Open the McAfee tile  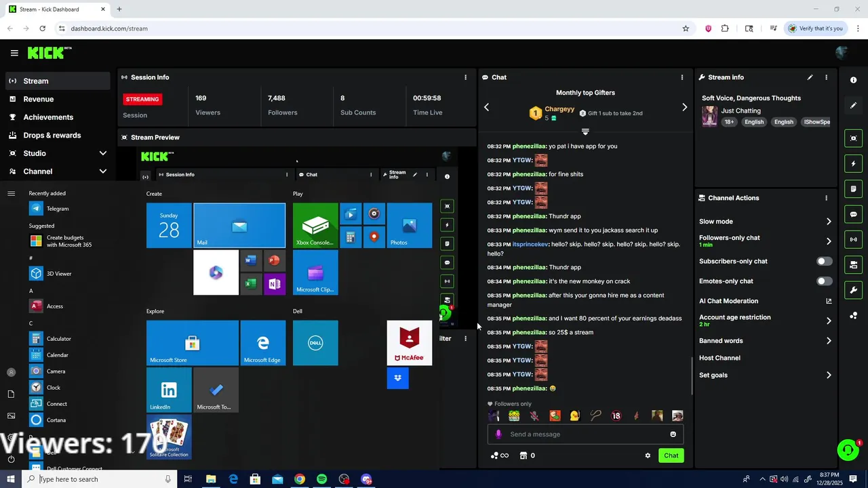pyautogui.click(x=410, y=343)
